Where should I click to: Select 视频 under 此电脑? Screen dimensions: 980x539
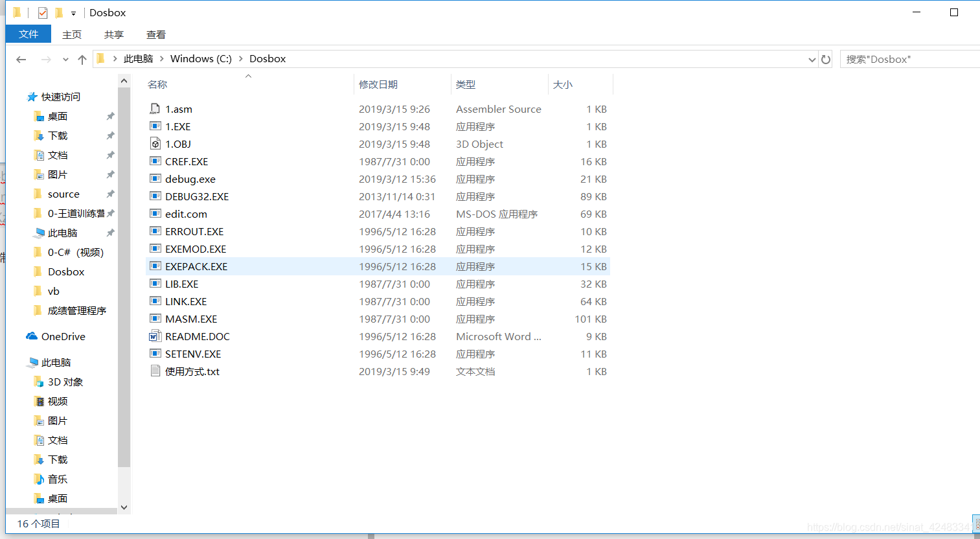tap(58, 401)
